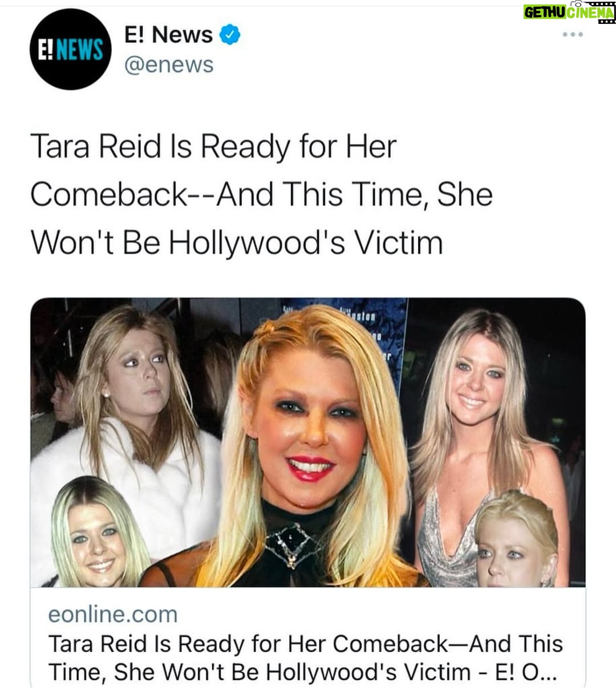616x699 pixels.
Task: Open the E! News profile avatar
Action: [70, 50]
